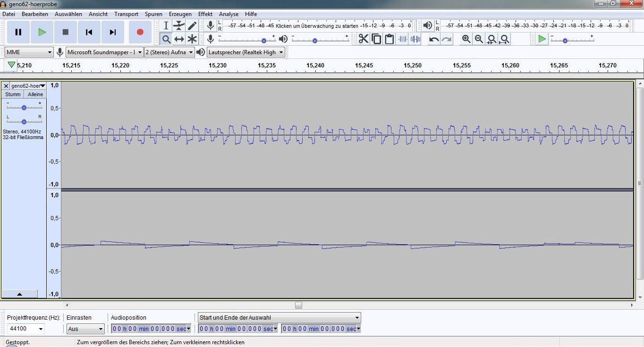The height and width of the screenshot is (347, 644).
Task: Click the track pan L/R slider
Action: (x=24, y=121)
